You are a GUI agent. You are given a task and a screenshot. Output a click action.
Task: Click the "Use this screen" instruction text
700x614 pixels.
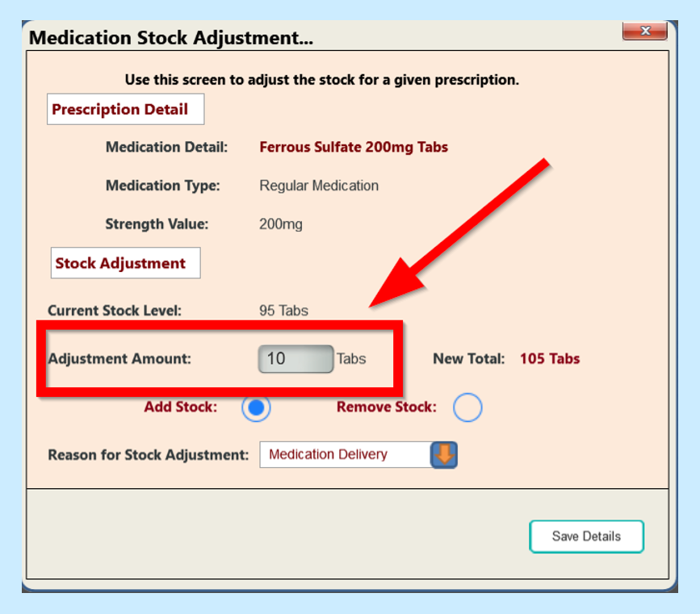[x=321, y=80]
